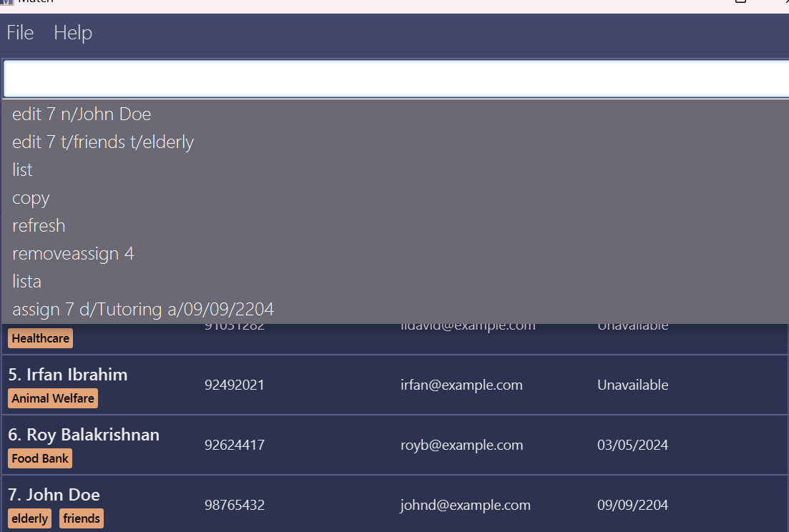Viewport: 789px width, 532px height.
Task: Click date 03/05/2024
Action: tap(632, 445)
